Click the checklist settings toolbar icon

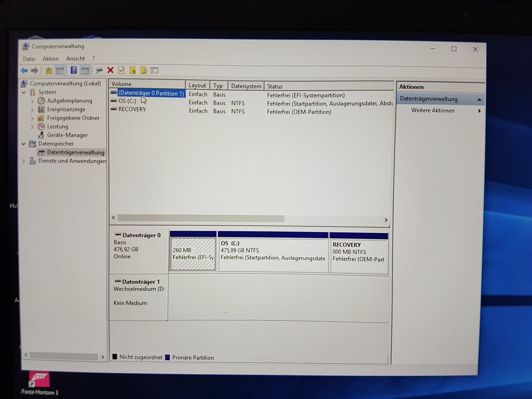click(x=154, y=71)
